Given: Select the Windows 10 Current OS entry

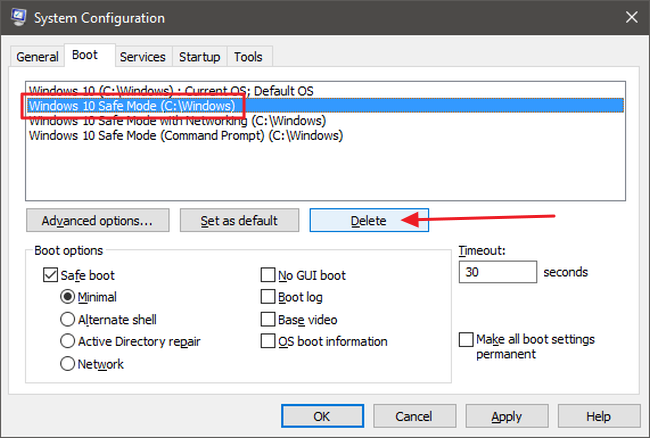Looking at the screenshot, I should click(x=170, y=91).
